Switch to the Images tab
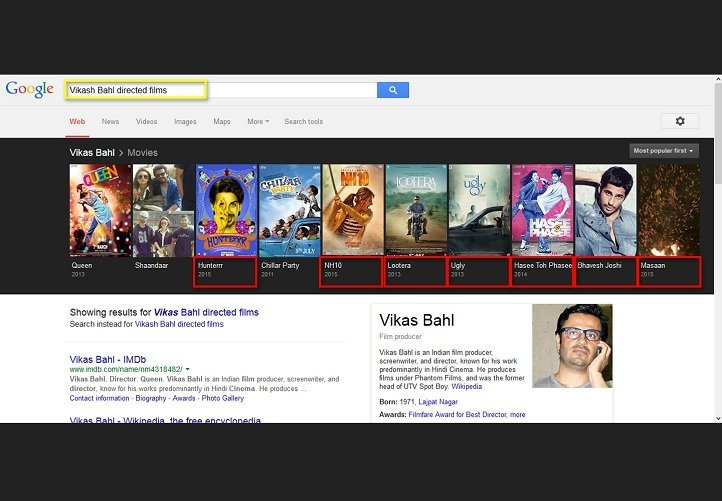This screenshot has height=501, width=722. [x=185, y=122]
